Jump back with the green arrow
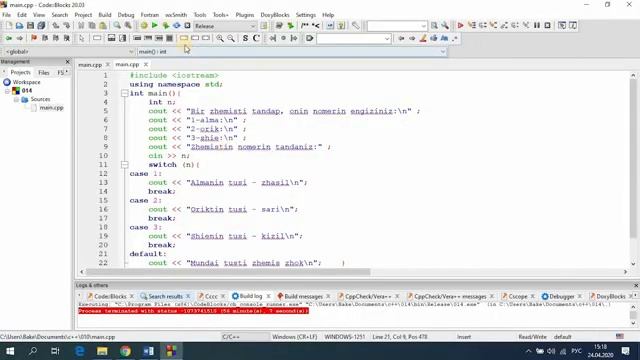The height and width of the screenshot is (360, 640). click(x=9, y=38)
